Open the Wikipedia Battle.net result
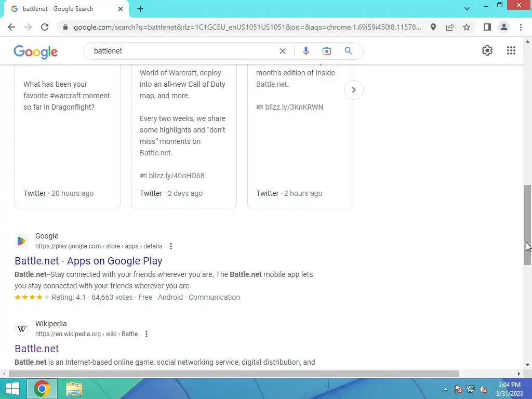Image resolution: width=532 pixels, height=399 pixels. [37, 349]
